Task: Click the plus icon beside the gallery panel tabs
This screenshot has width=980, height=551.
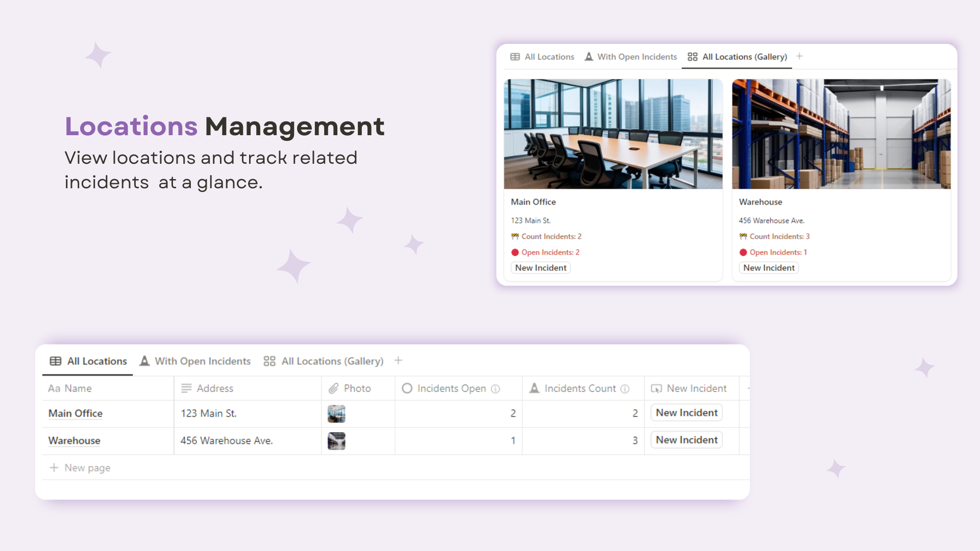Action: [799, 57]
